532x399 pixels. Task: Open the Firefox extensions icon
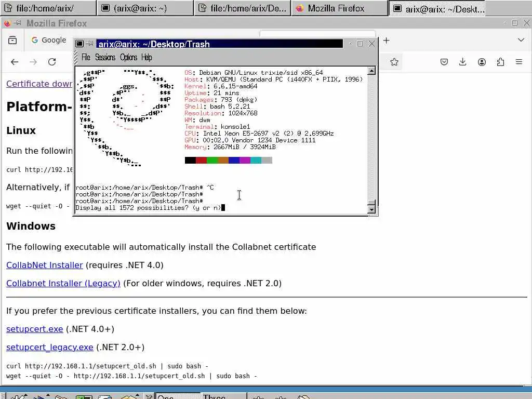(500, 62)
